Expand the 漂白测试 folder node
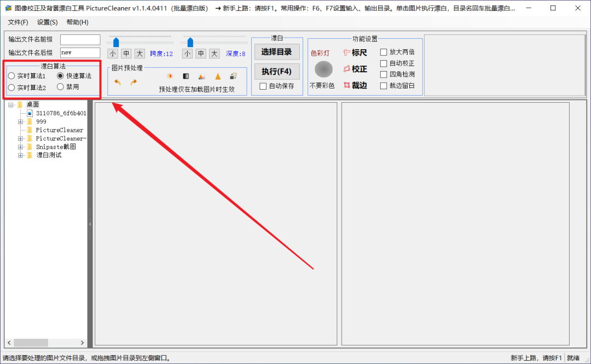Image resolution: width=591 pixels, height=364 pixels. tap(20, 155)
